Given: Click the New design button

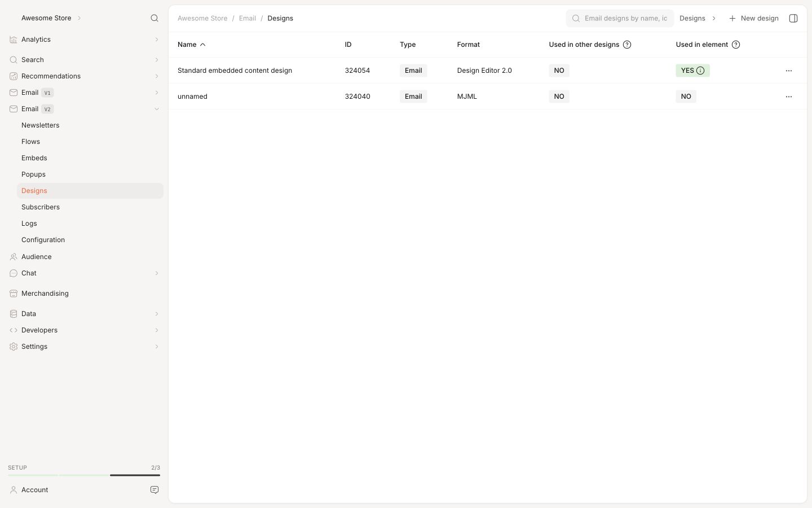Looking at the screenshot, I should point(754,18).
